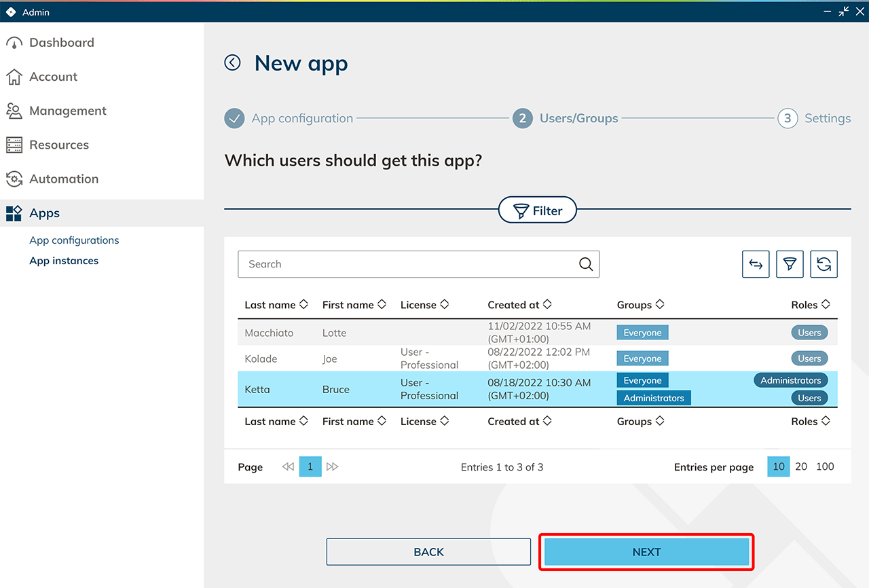Open App configurations submenu

74,240
